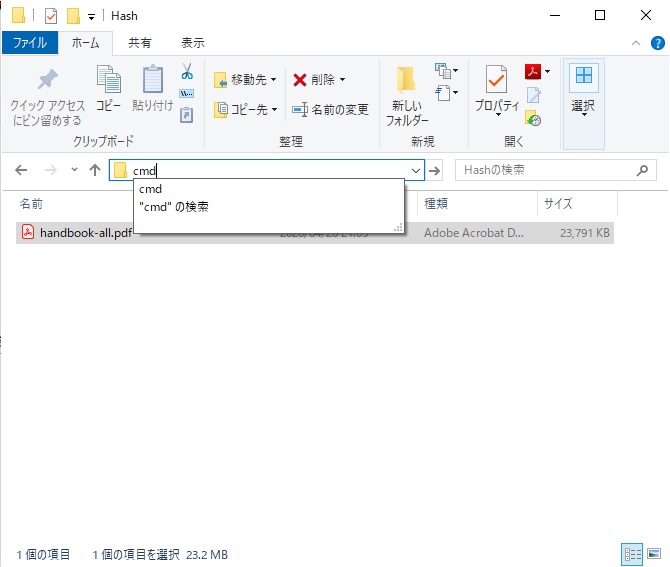Click the Adobe Acrobat D... type cell
This screenshot has height=567, width=670.
pos(473,233)
